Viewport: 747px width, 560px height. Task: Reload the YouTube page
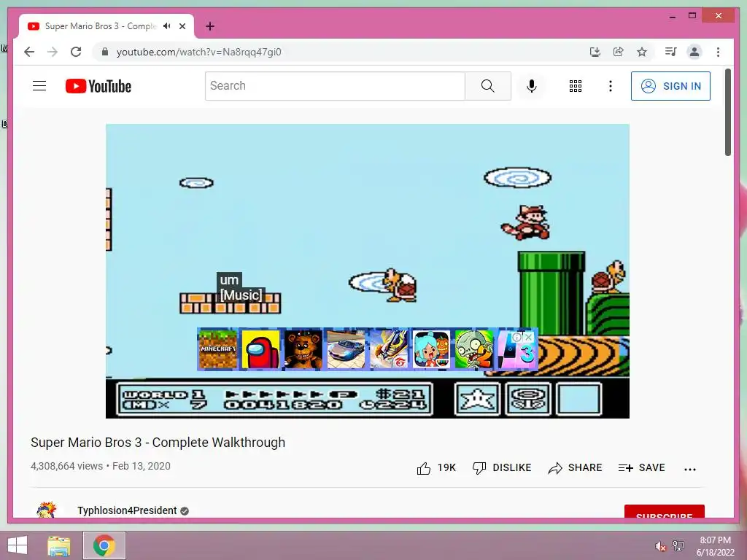point(76,52)
